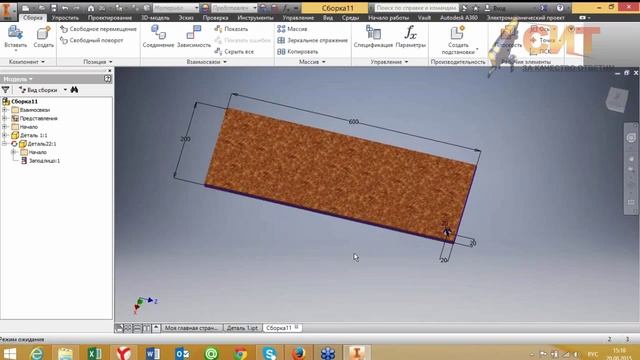This screenshot has height=360, width=640.
Task: Open the Autodesk A360 ribbon tab
Action: (x=459, y=18)
